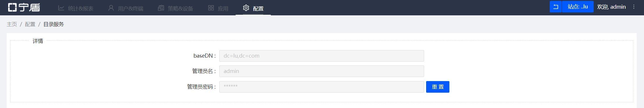The image size is (644, 108).
Task: Click the 管理员名 admin field
Action: tap(321, 71)
